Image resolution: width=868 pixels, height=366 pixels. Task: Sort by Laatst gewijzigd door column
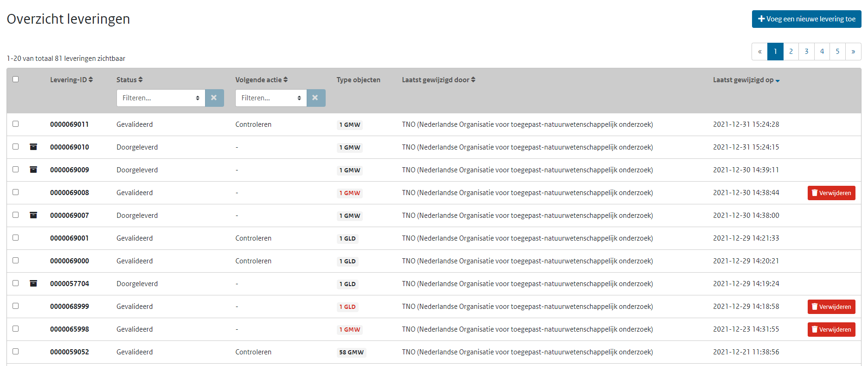pos(473,80)
